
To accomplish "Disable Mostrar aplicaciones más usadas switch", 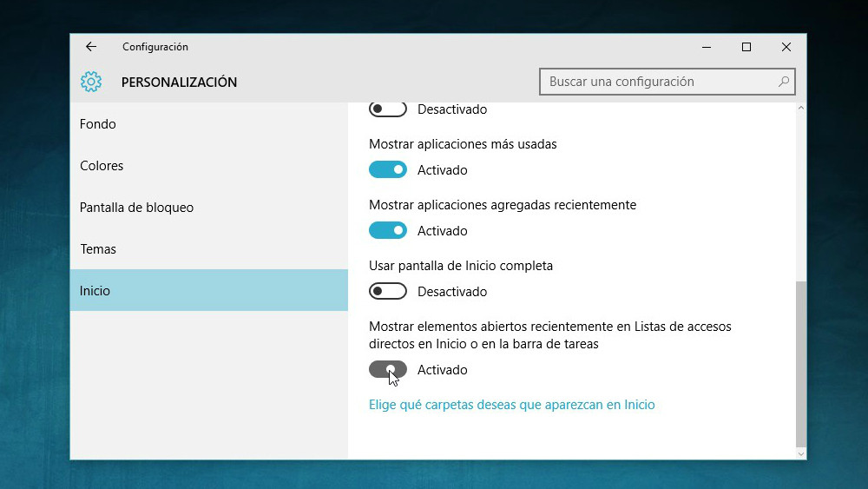I will pos(387,169).
